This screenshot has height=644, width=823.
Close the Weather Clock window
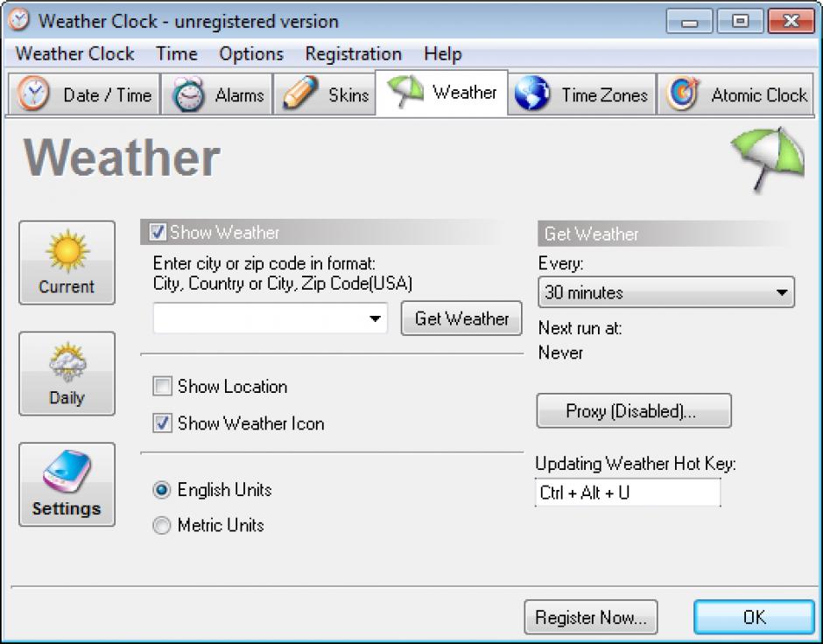791,22
